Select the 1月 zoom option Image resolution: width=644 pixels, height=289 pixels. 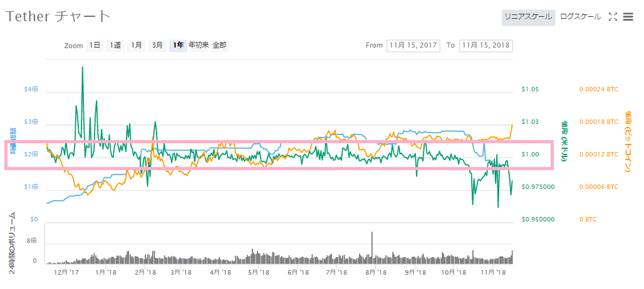click(137, 45)
